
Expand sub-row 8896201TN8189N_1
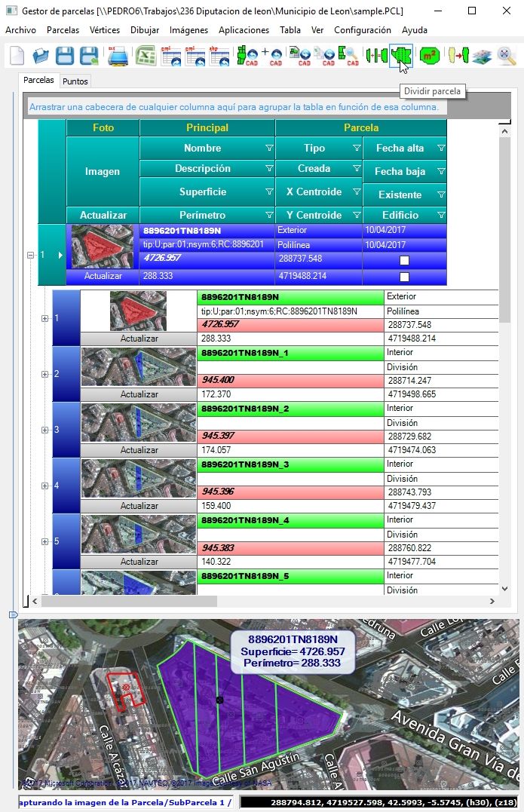[45, 375]
